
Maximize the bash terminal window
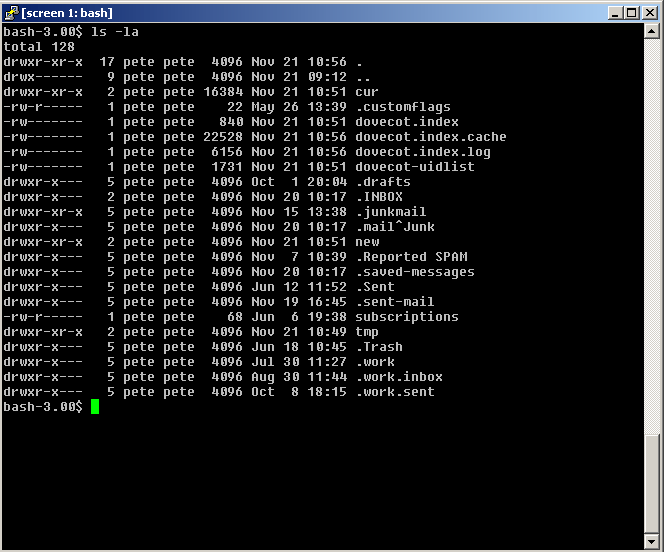(631, 13)
